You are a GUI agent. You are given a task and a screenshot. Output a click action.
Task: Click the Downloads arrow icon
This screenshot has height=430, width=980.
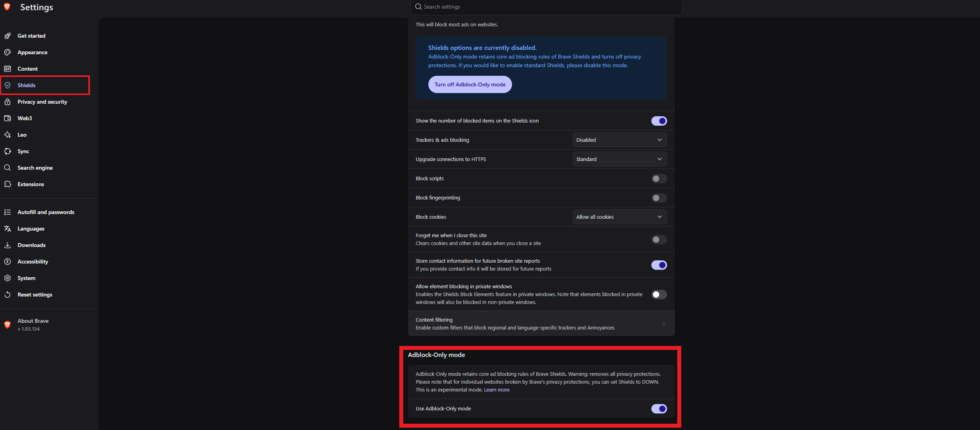pos(7,245)
